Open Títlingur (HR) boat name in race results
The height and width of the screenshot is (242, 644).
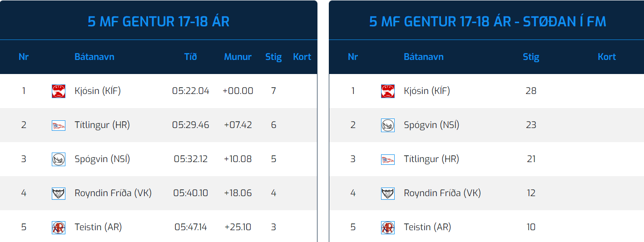click(102, 125)
